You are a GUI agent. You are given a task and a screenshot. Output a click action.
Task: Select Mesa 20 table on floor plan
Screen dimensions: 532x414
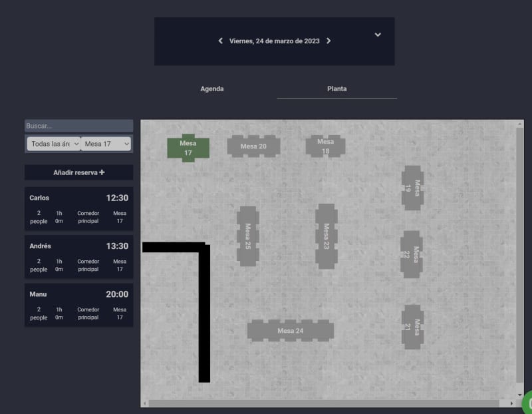click(x=253, y=146)
